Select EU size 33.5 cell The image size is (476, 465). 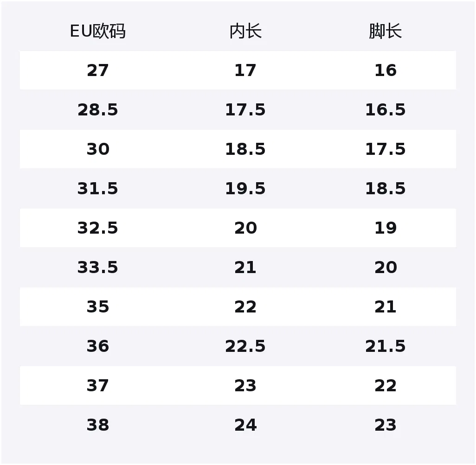(98, 268)
